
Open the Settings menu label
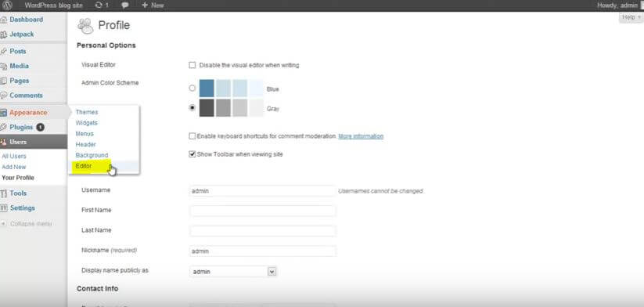tap(23, 208)
